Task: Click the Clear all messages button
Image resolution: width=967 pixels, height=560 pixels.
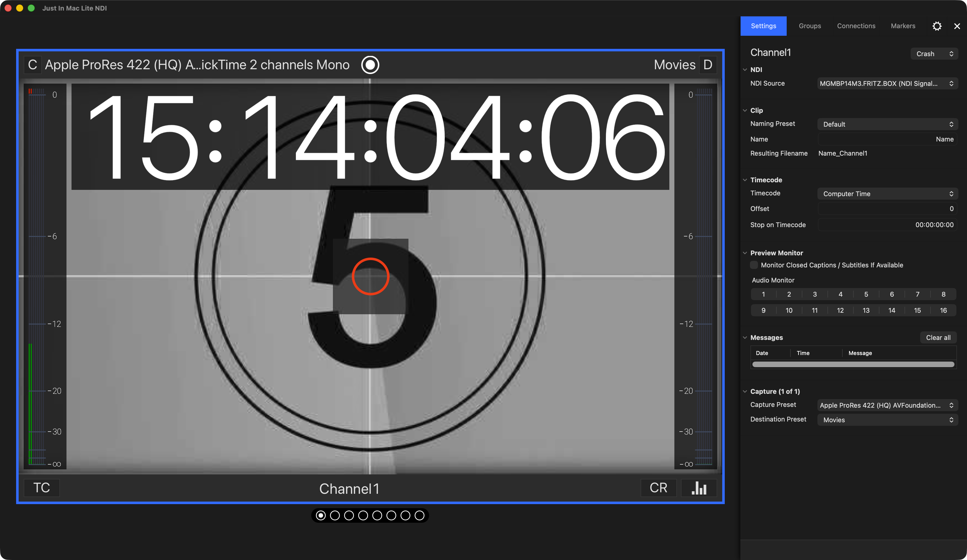Action: pos(938,337)
